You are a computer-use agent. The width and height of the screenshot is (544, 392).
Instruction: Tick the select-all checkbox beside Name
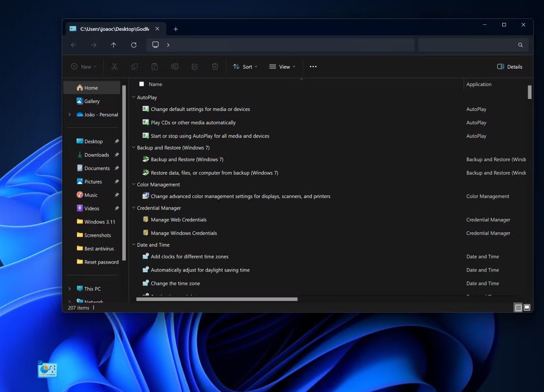click(x=142, y=84)
